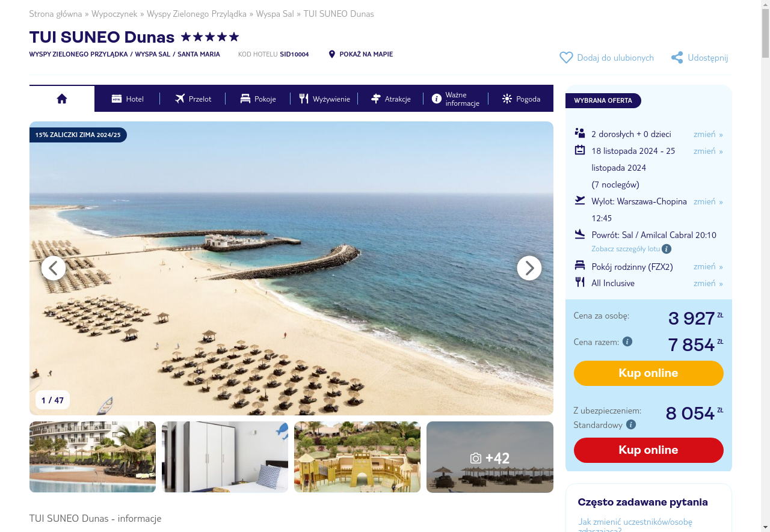Change travelers via zmień next to 2 dorosłych
Viewport: 770px width, 532px height.
pos(708,134)
